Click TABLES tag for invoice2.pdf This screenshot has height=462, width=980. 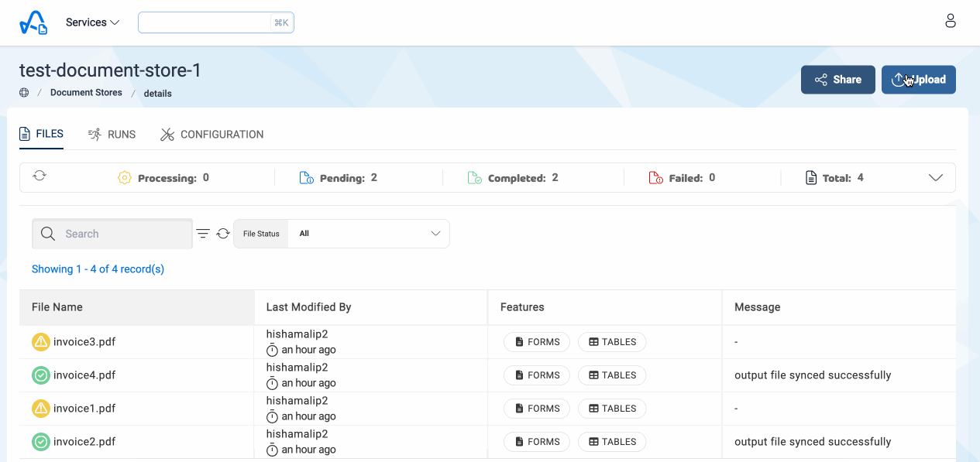[x=612, y=442]
